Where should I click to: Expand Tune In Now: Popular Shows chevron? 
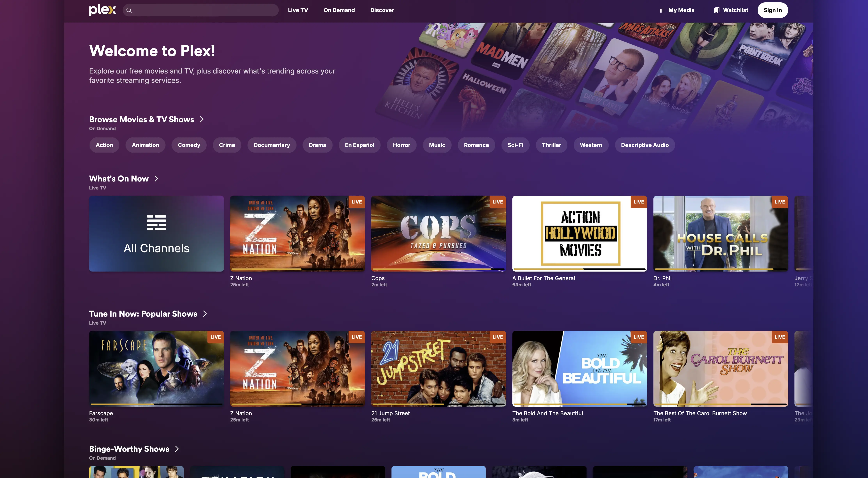click(205, 314)
